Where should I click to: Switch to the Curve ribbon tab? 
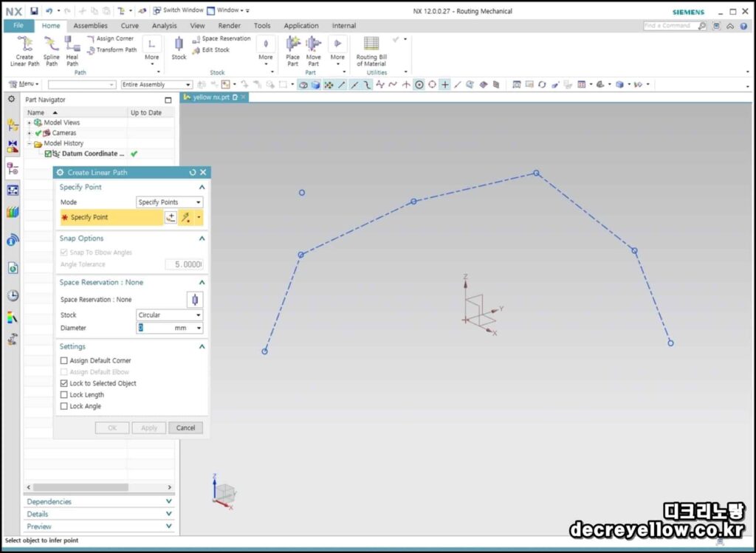130,26
